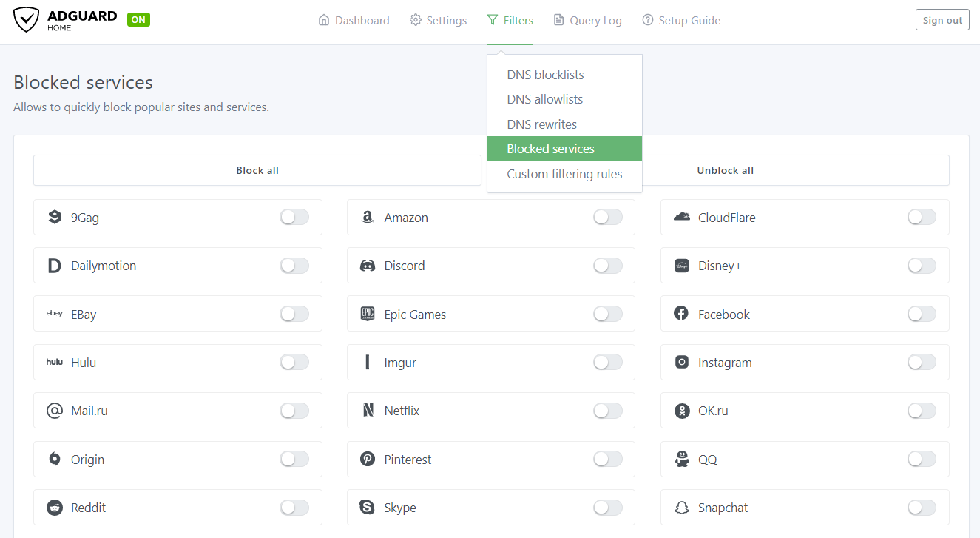This screenshot has width=980, height=538.
Task: Enable the Skype block toggle
Action: click(x=608, y=508)
